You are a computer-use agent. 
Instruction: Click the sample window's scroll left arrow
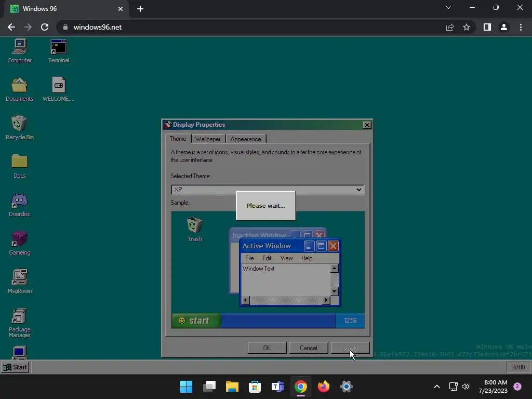245,300
